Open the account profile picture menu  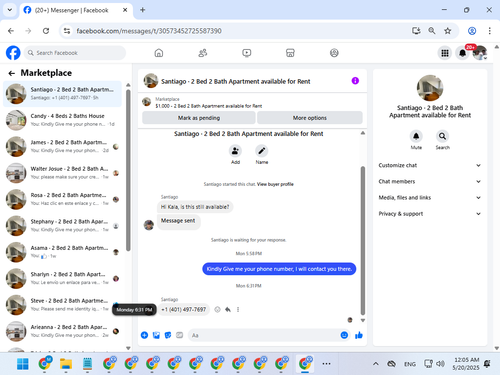tap(480, 53)
